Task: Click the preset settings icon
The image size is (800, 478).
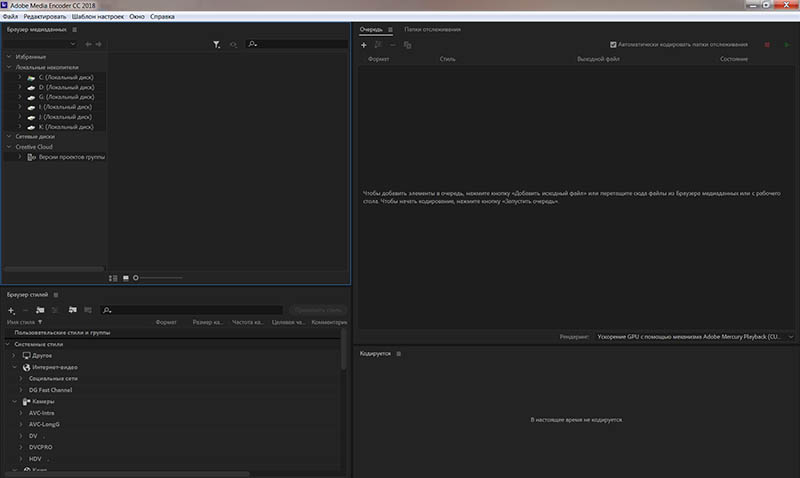Action: click(x=55, y=310)
